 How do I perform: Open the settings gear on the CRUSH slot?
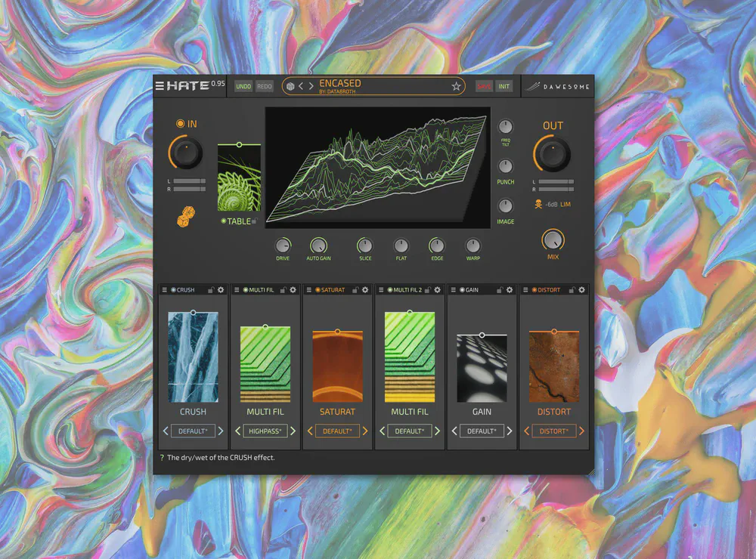coord(220,289)
